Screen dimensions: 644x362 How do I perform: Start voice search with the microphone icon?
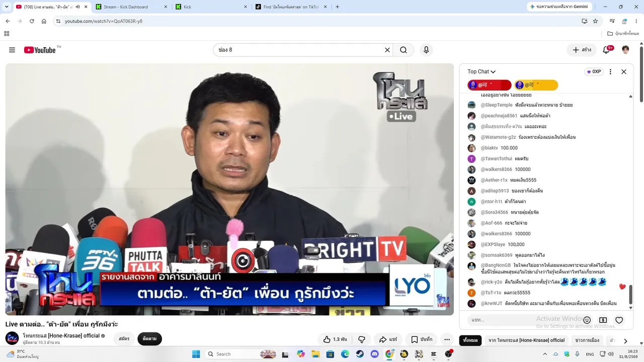coord(426,50)
